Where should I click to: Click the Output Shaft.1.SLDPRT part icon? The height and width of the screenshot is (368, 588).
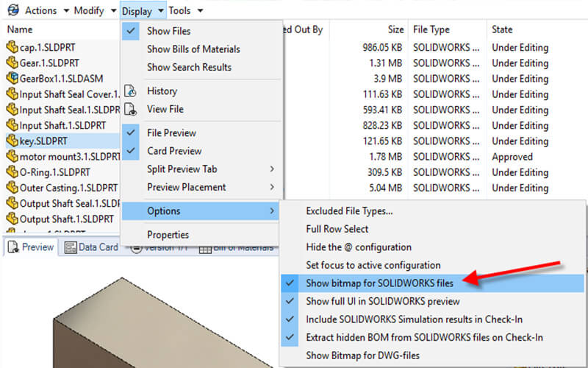(12, 219)
